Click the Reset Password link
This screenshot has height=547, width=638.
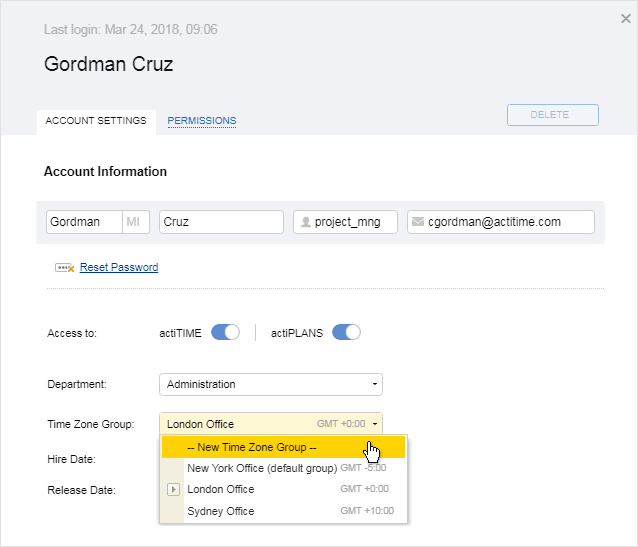119,267
